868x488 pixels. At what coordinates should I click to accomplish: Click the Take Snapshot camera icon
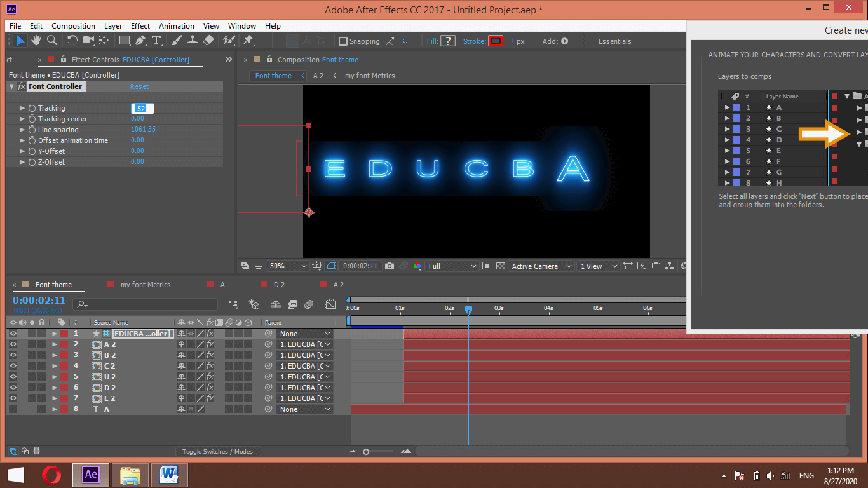[390, 266]
